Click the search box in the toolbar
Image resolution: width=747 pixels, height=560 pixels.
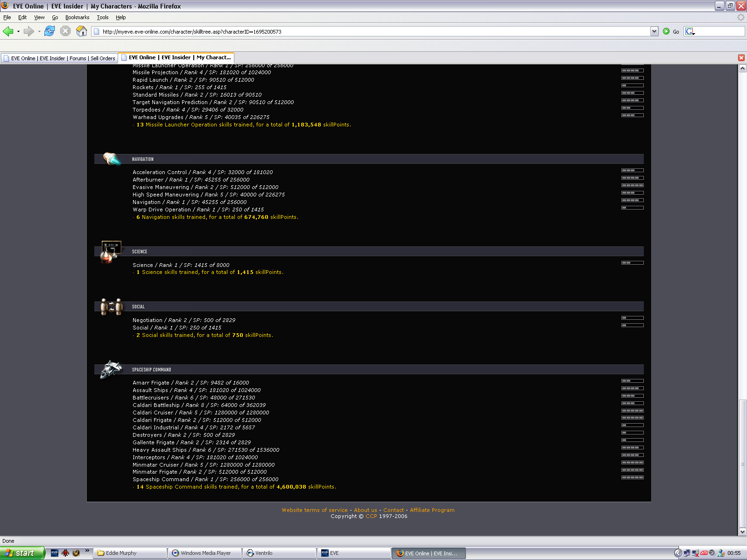point(720,31)
